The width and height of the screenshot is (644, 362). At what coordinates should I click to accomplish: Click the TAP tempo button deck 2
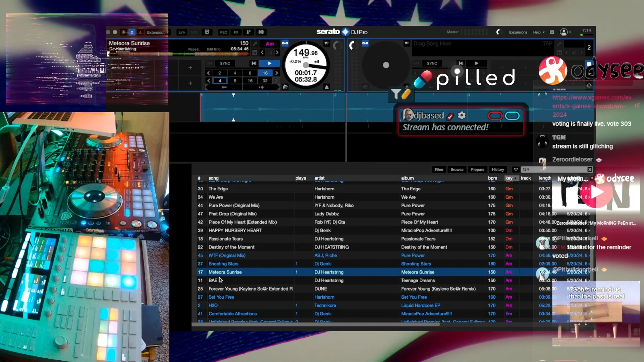click(547, 44)
